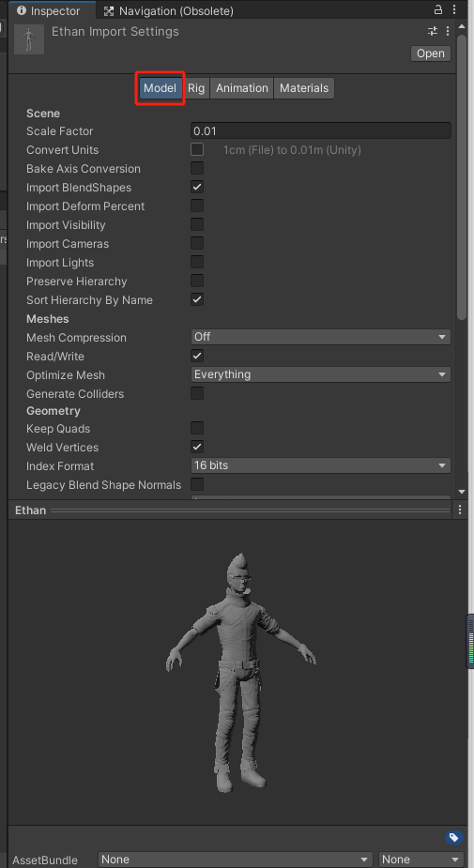The image size is (474, 868).
Task: Click the settings vertical scrollbar thumb
Action: [x=462, y=177]
